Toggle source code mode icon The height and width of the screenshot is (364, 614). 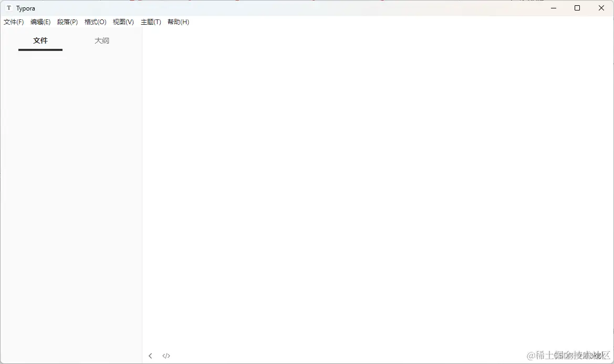(x=166, y=356)
